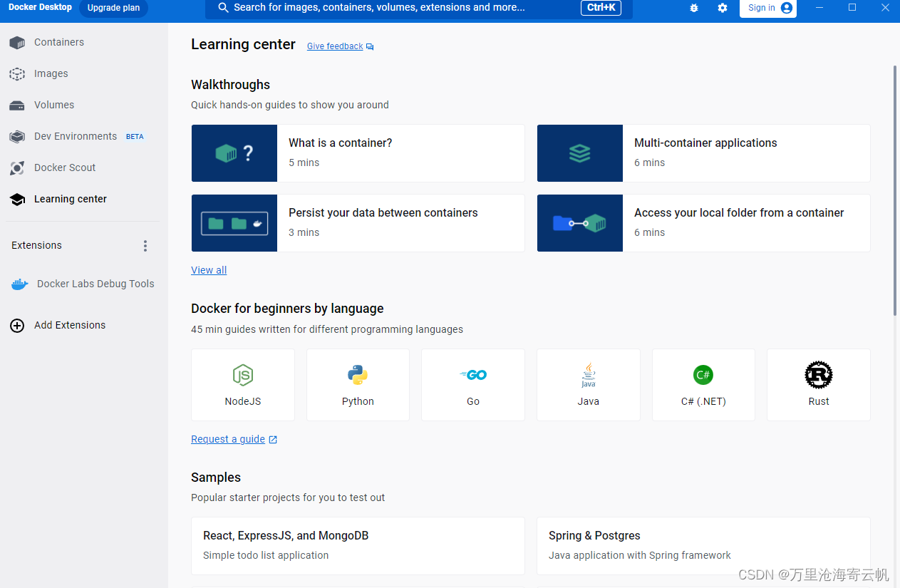Click the NodeJS logo icon
The image size is (900, 588).
[243, 375]
